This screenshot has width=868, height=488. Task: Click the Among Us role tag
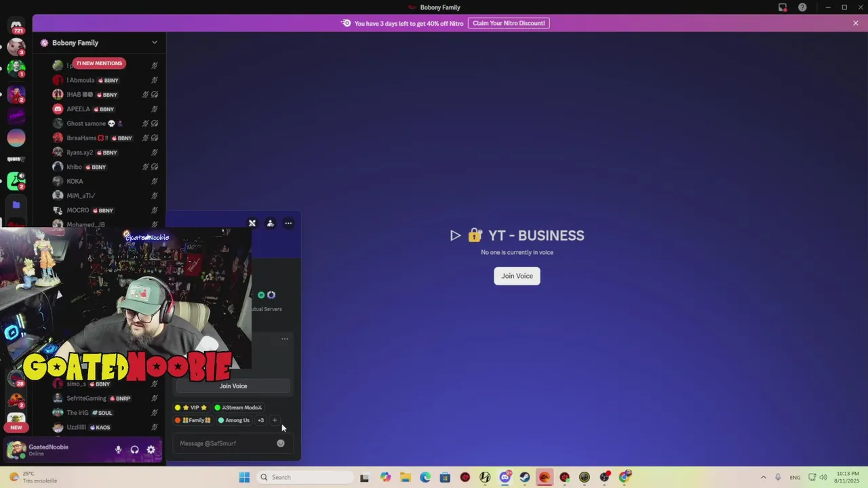point(234,421)
